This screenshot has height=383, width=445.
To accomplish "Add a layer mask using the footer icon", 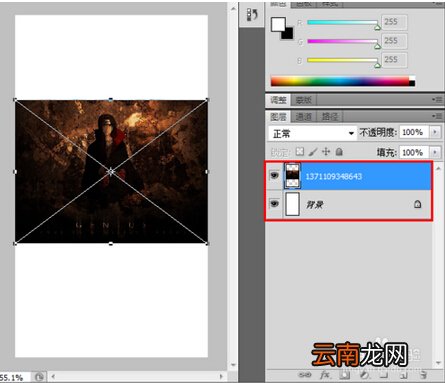I will click(345, 375).
